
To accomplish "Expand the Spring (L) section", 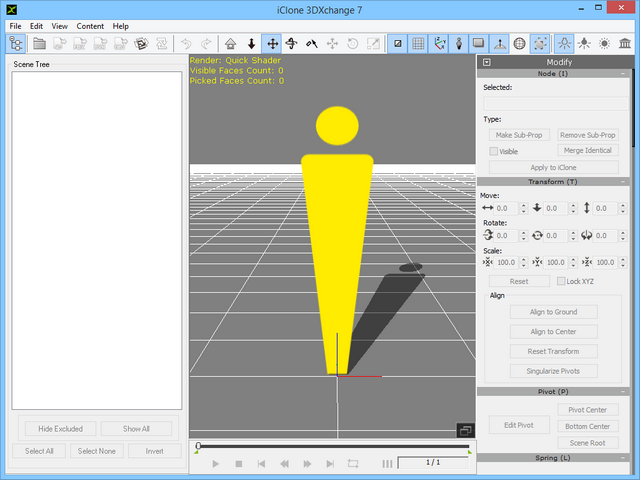I will click(624, 458).
